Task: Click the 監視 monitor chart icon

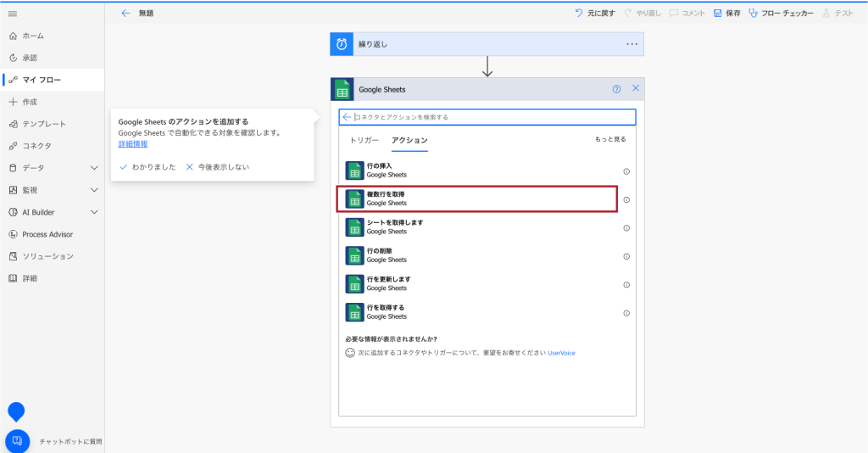Action: coord(14,190)
